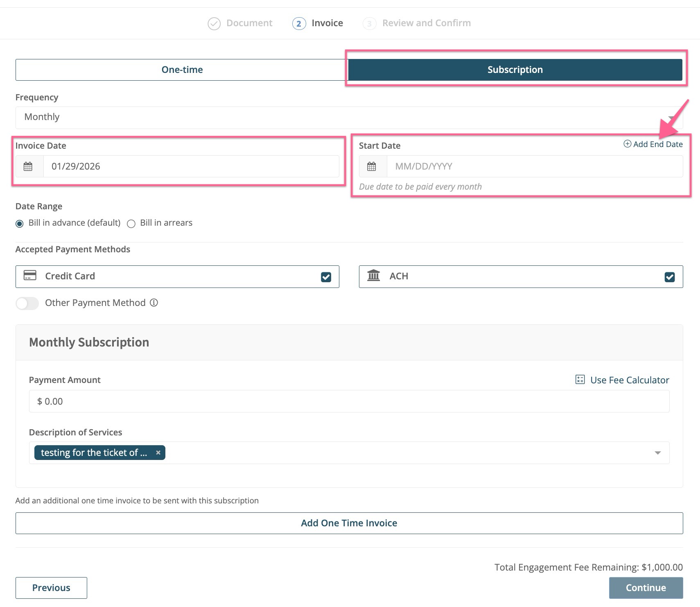Click the step 2 Invoice circle

pyautogui.click(x=299, y=24)
